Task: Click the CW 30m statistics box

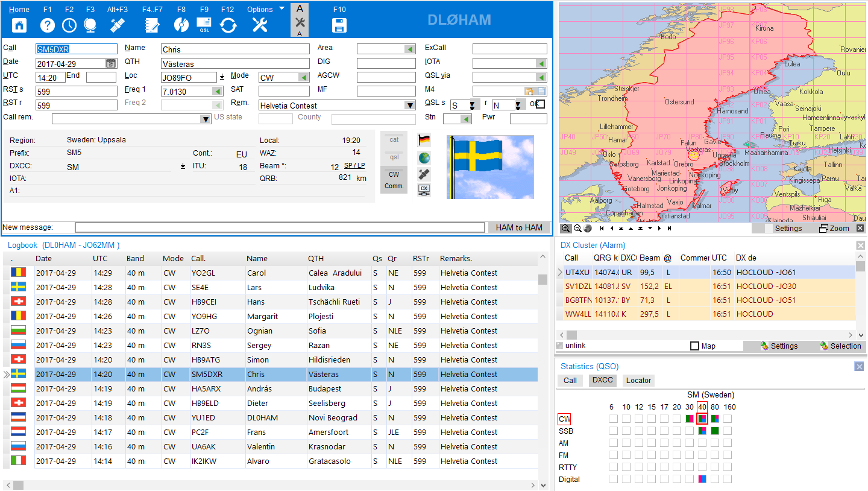Action: [690, 419]
